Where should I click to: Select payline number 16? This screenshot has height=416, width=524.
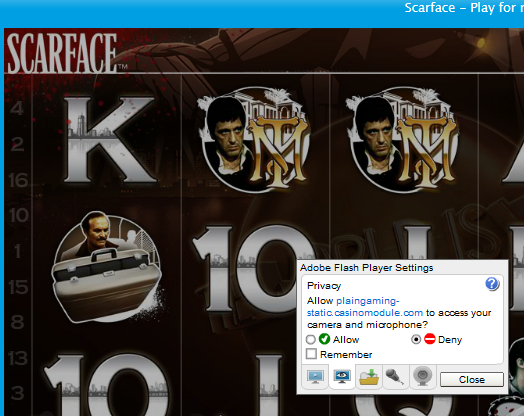coord(18,180)
